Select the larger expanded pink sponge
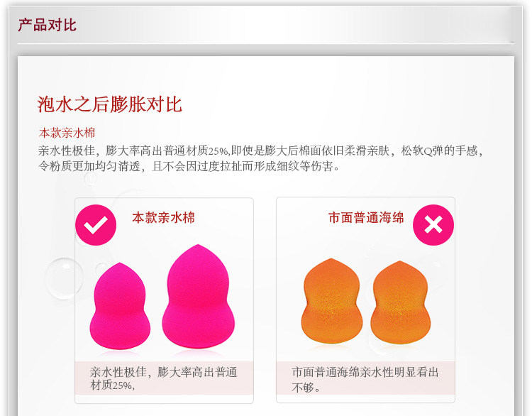The width and height of the screenshot is (532, 416). pos(198,297)
